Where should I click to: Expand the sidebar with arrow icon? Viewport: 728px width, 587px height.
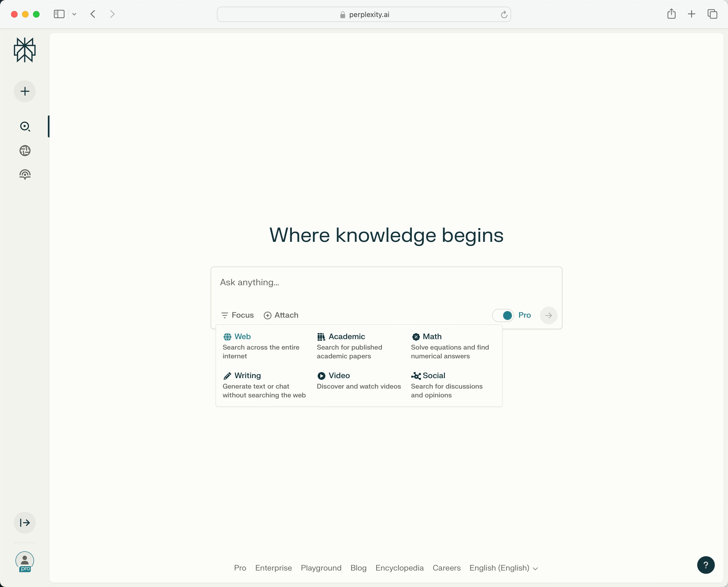point(25,523)
